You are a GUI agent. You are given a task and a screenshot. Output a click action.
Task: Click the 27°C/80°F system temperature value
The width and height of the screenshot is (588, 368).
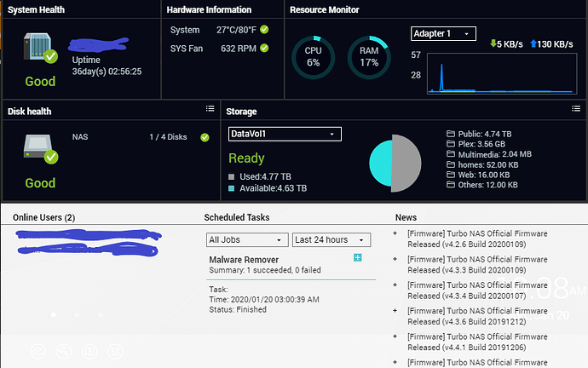coord(236,30)
